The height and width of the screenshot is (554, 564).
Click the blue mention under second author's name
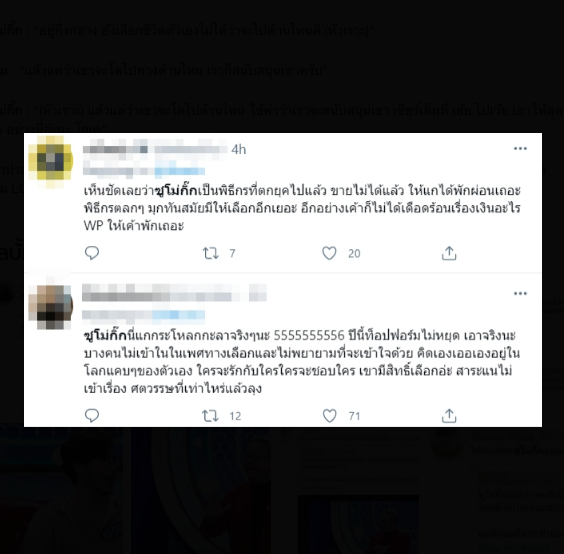point(179,315)
